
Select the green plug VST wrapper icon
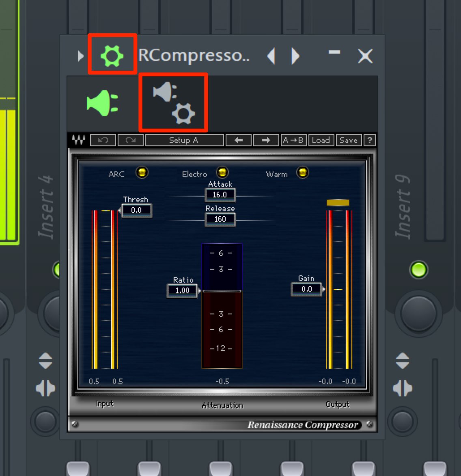(102, 103)
